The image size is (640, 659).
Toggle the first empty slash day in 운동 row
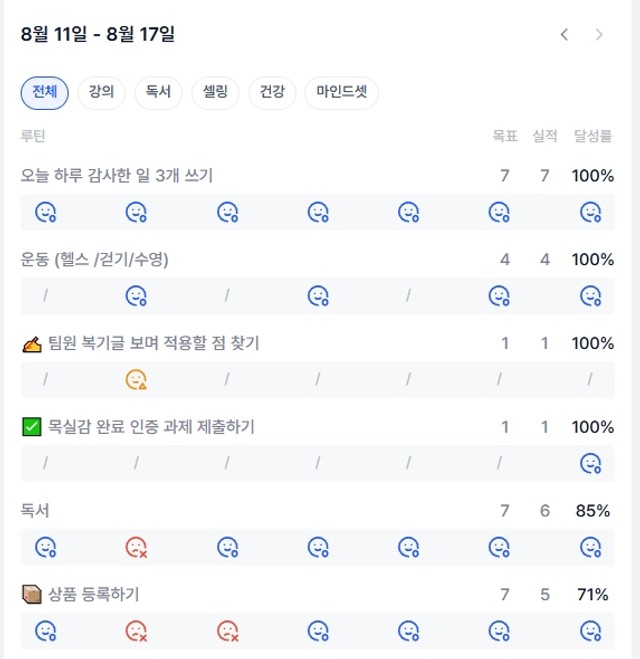[45, 295]
